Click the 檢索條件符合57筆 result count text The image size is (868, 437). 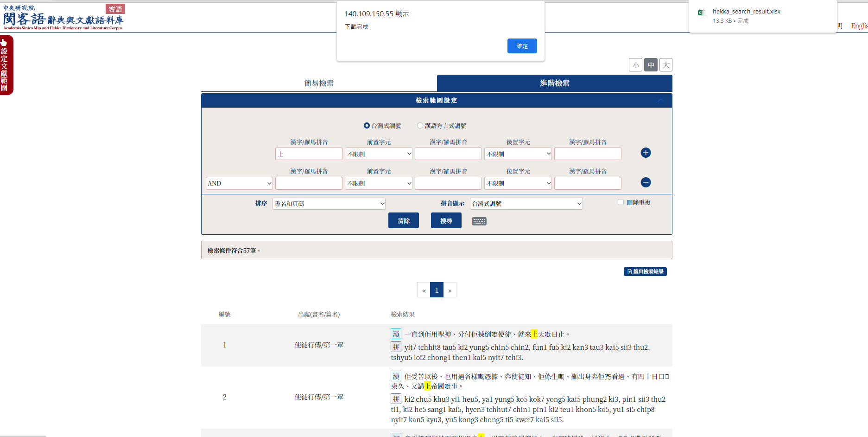[x=234, y=251]
